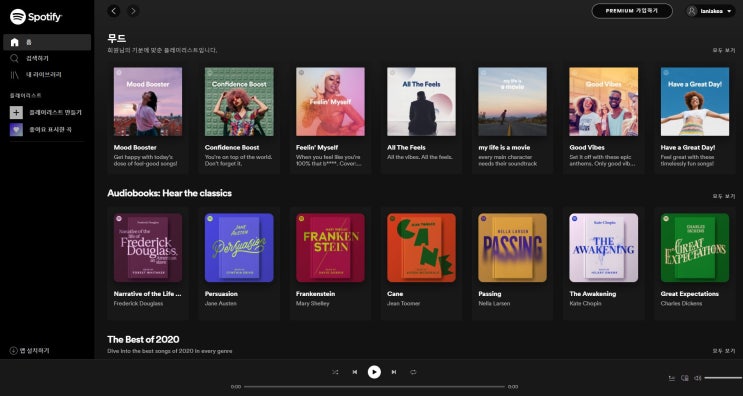Click author name Kate Chopin
743x396 pixels.
click(x=585, y=304)
